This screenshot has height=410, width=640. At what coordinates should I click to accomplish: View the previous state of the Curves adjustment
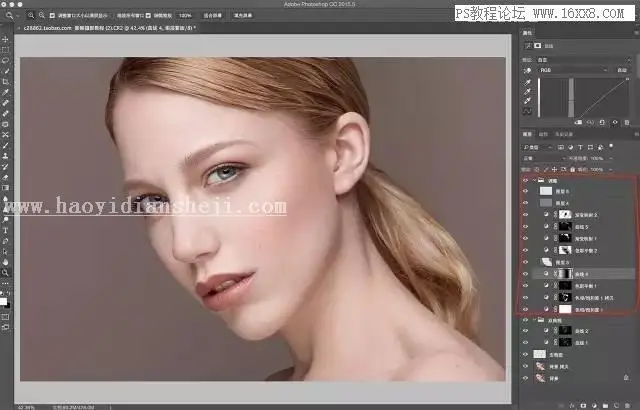pyautogui.click(x=590, y=122)
